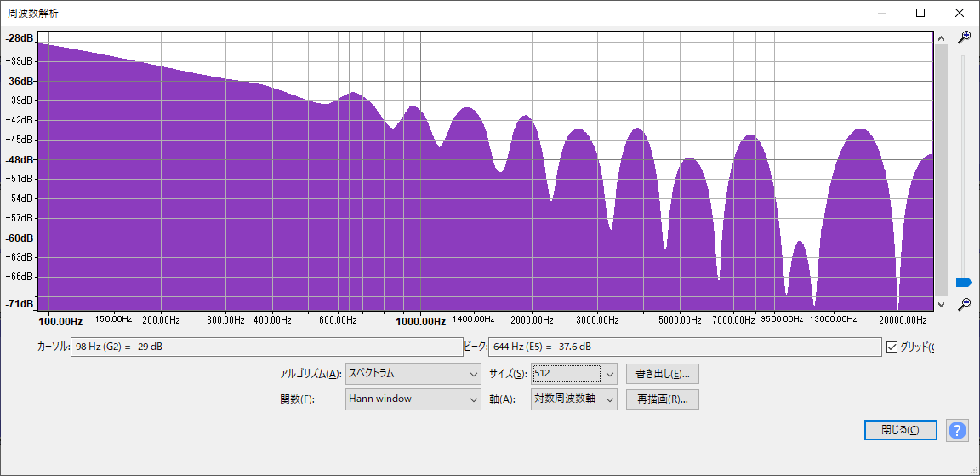This screenshot has width=980, height=476.
Task: Open help via the question mark icon
Action: pos(958,430)
